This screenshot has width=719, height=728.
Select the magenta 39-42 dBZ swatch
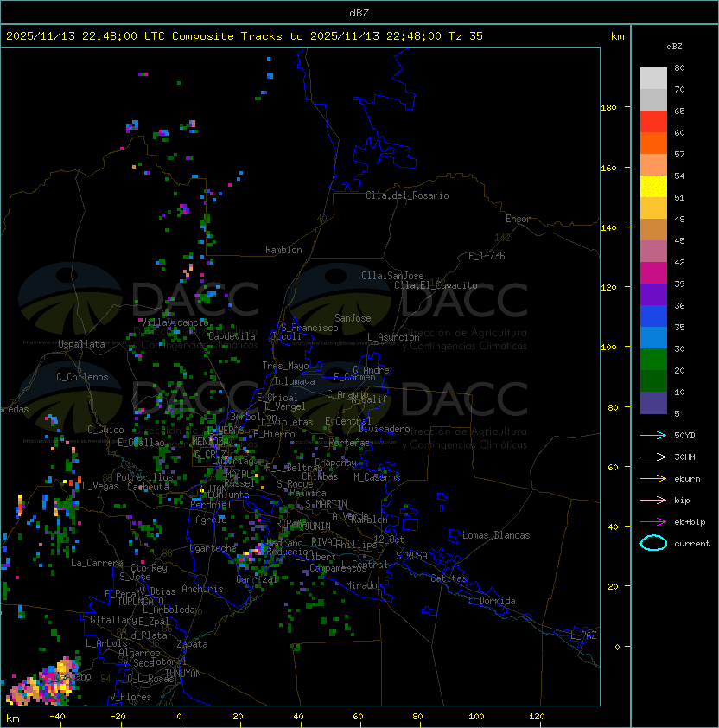(653, 272)
